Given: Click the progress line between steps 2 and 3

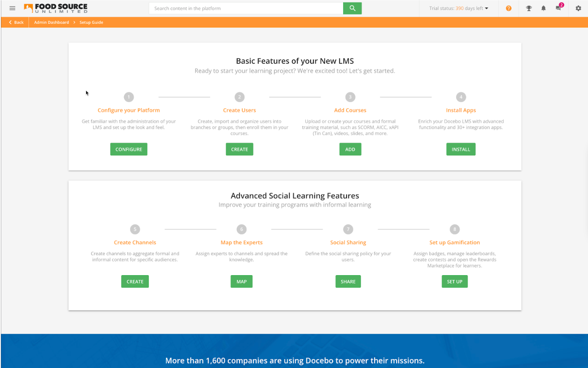Looking at the screenshot, I should [295, 97].
